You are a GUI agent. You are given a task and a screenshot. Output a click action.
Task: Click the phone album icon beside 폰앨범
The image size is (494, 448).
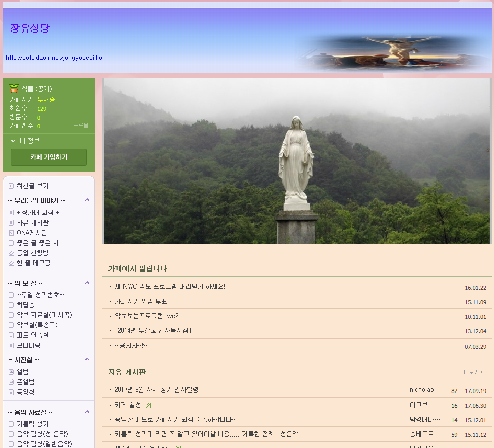[11, 382]
